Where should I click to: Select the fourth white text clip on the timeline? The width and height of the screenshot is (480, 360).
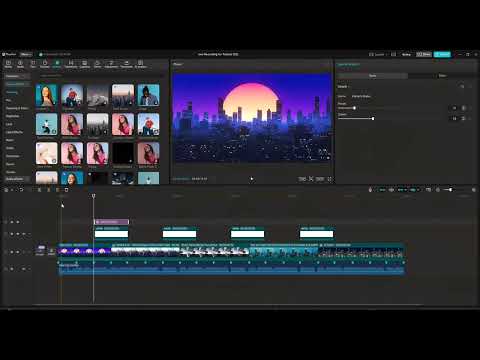316,232
